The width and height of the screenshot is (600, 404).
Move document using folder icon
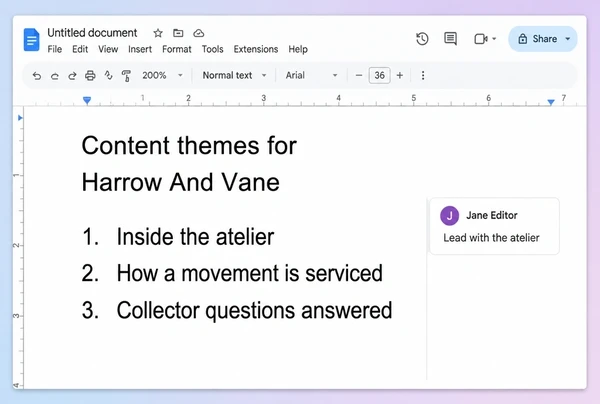point(178,33)
